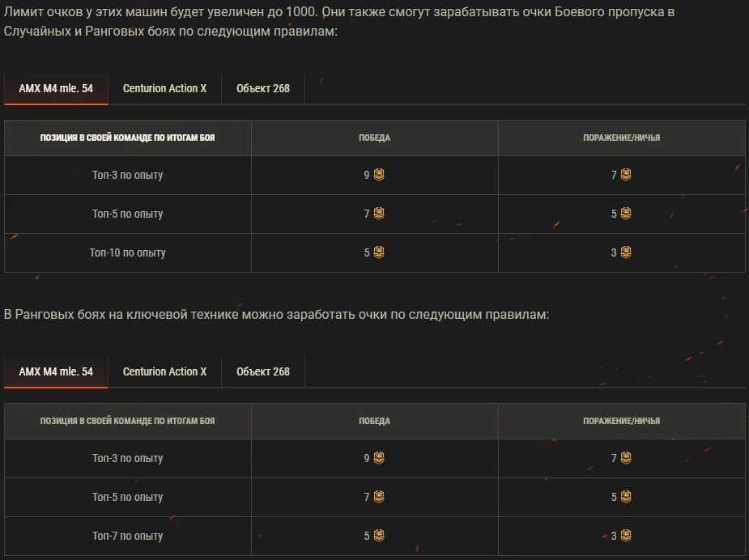The image size is (749, 560).
Task: Open the Объект 268 tab in the Ranked battles section
Action: pyautogui.click(x=263, y=371)
